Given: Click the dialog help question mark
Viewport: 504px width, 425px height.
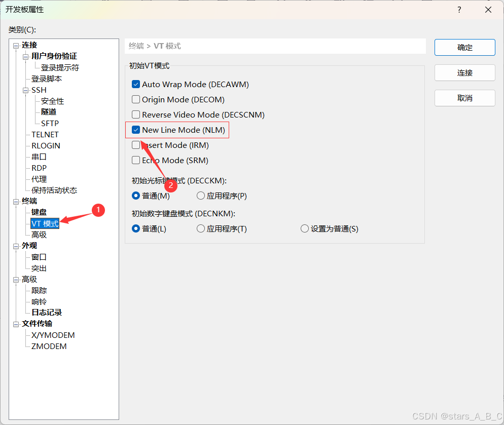Looking at the screenshot, I should [459, 9].
